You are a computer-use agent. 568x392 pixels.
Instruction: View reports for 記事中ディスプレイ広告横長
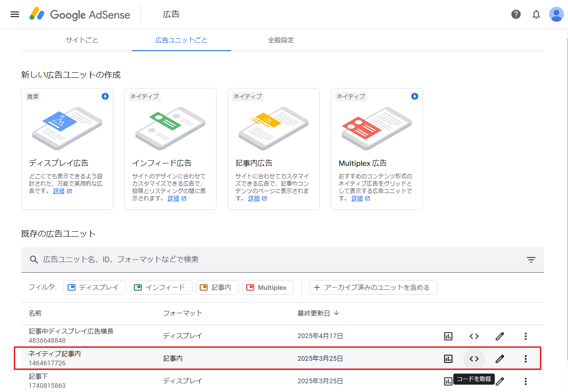(x=448, y=336)
